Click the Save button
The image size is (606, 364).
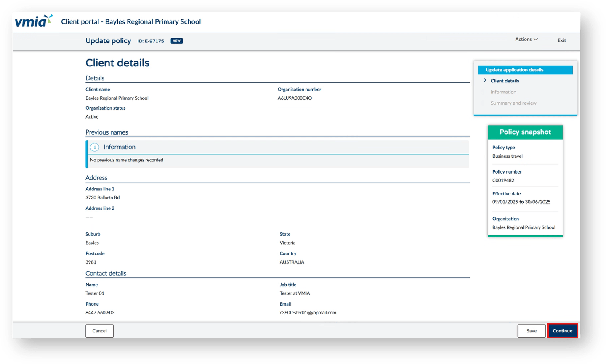(x=532, y=331)
